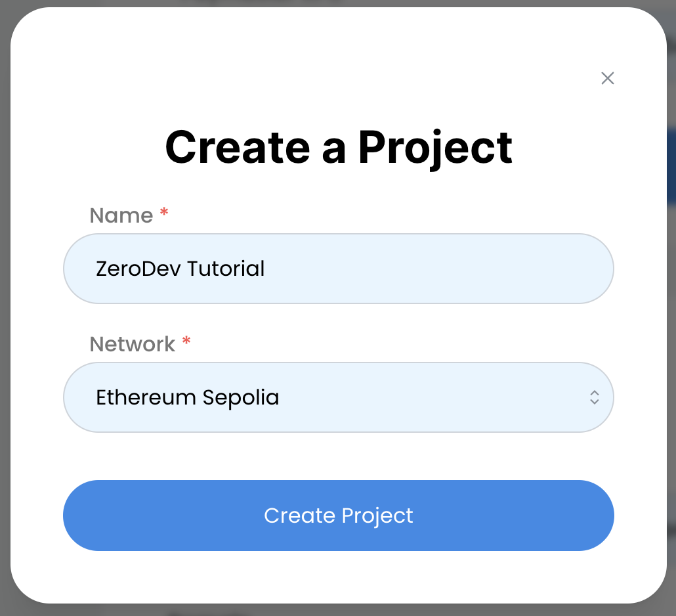Open the Network dropdown
The height and width of the screenshot is (616, 676).
point(338,397)
